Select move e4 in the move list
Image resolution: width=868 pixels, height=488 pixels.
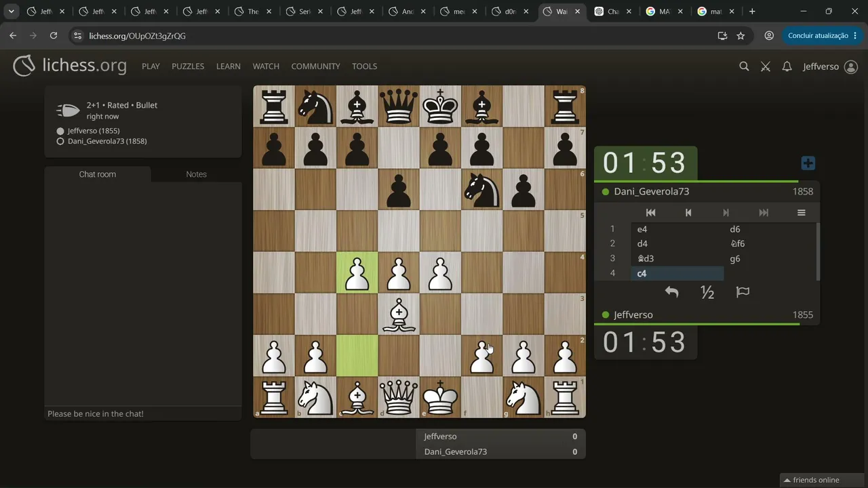point(677,229)
